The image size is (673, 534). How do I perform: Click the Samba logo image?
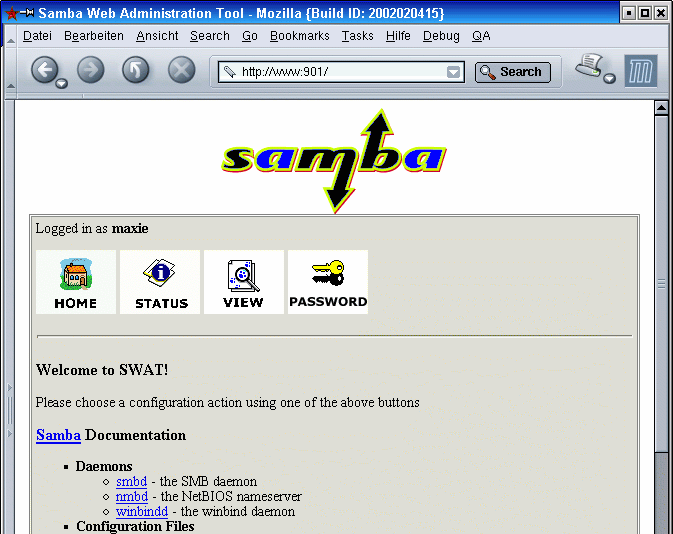point(334,161)
